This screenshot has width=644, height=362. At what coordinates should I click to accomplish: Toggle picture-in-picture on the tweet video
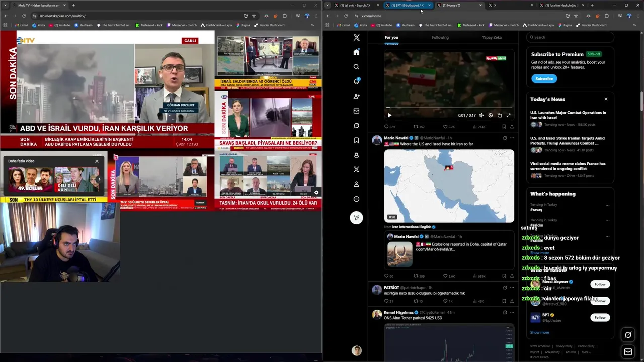[500, 115]
